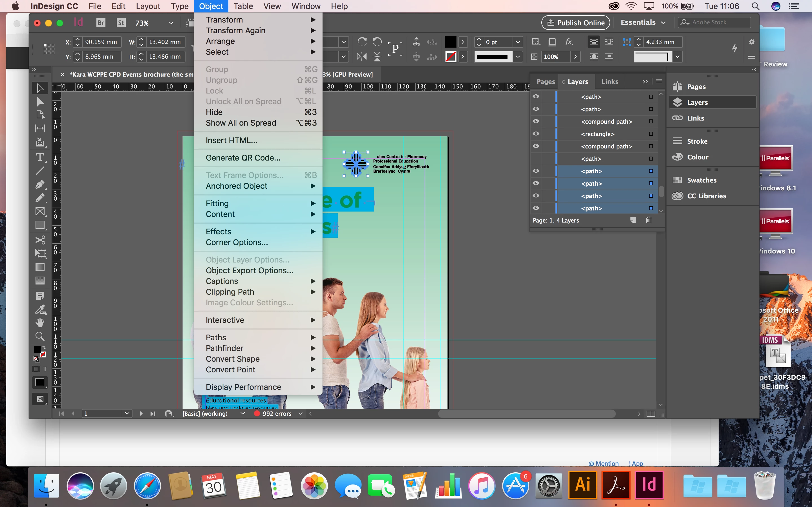Hide the rectangle item visibility eye
The width and height of the screenshot is (812, 507).
point(536,134)
